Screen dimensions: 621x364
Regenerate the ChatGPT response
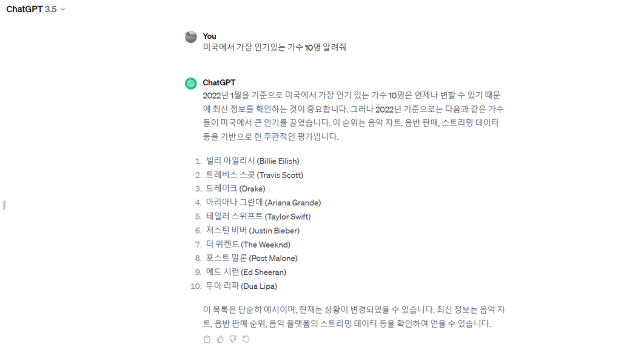(246, 339)
